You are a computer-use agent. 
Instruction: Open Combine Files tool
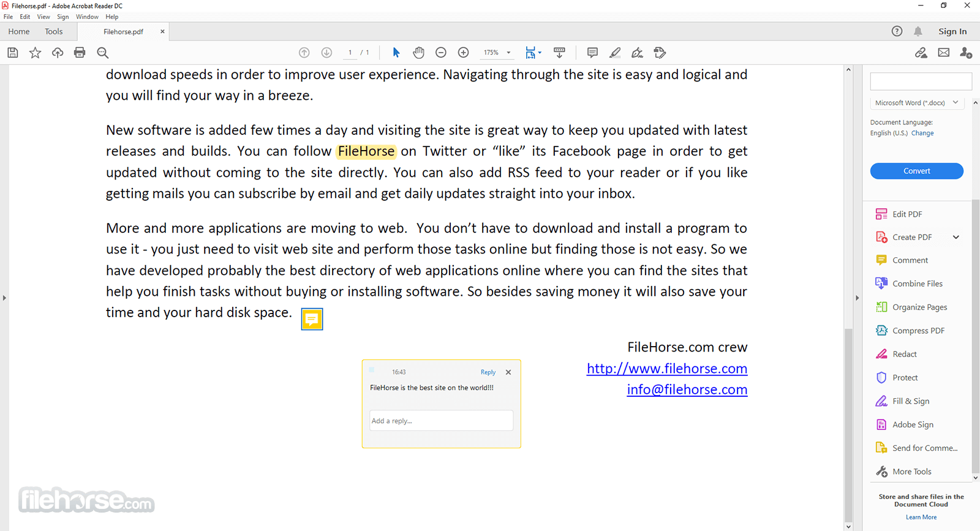point(909,284)
